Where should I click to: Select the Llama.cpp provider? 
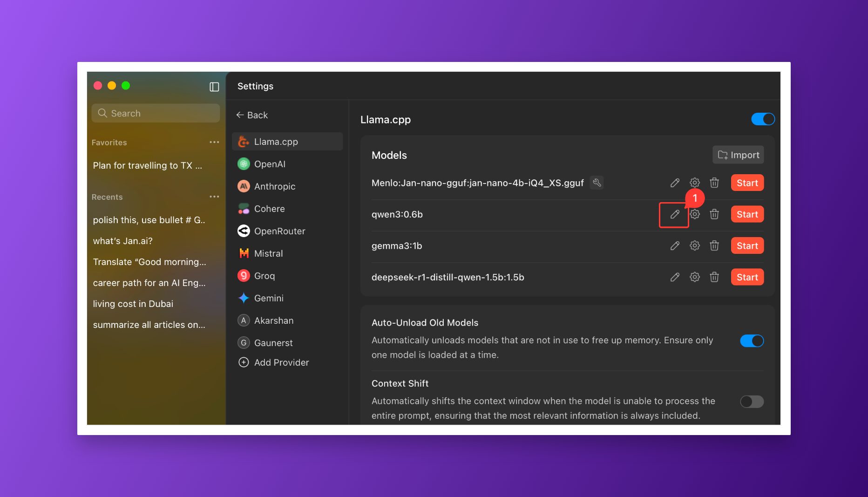pos(287,142)
